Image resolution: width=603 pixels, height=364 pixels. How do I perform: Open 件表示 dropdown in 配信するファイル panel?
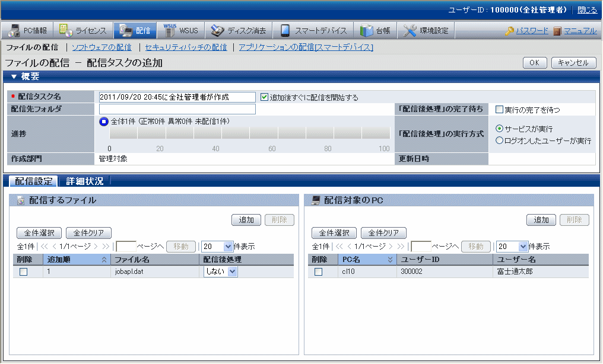(x=218, y=246)
